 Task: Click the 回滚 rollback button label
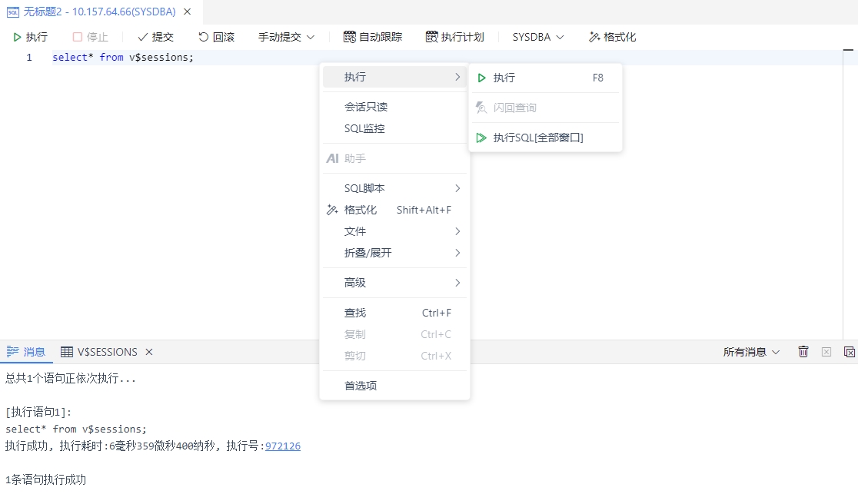223,37
